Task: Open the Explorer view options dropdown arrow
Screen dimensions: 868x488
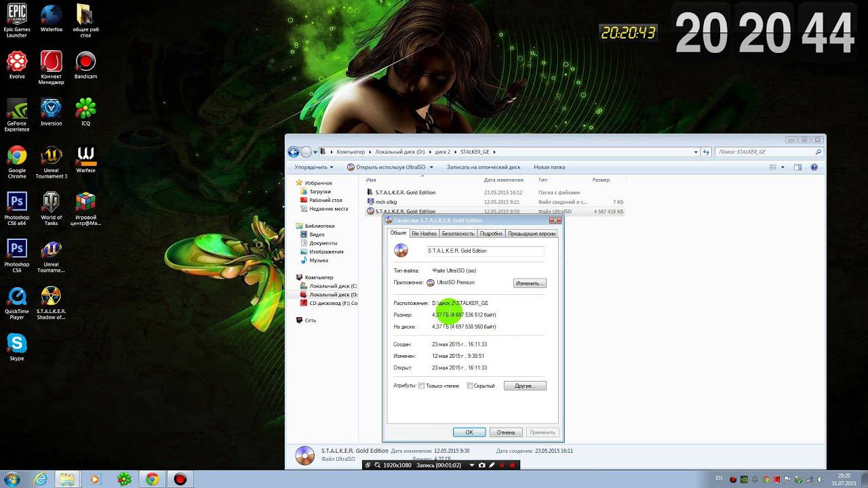Action: 783,167
